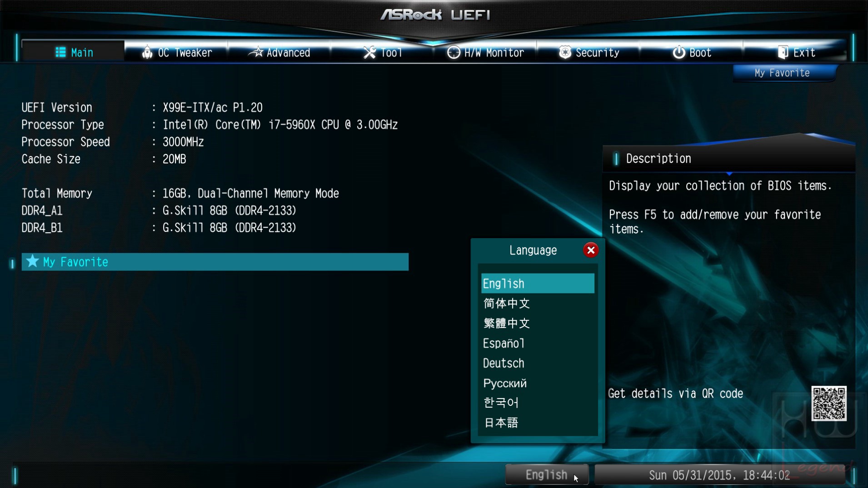The width and height of the screenshot is (868, 488).
Task: Click the UEFI Version value X99E-ITX/ac P1.20
Action: click(213, 108)
